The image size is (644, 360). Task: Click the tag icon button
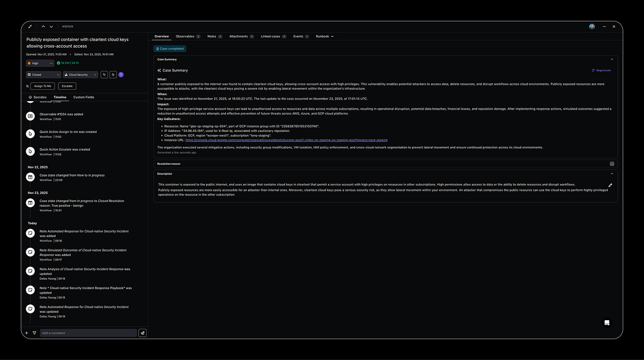104,75
